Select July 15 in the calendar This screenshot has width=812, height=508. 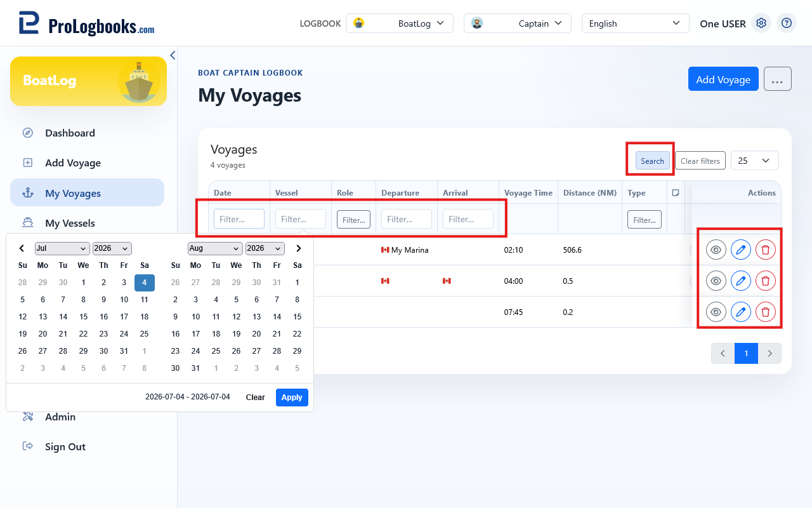pyautogui.click(x=84, y=316)
